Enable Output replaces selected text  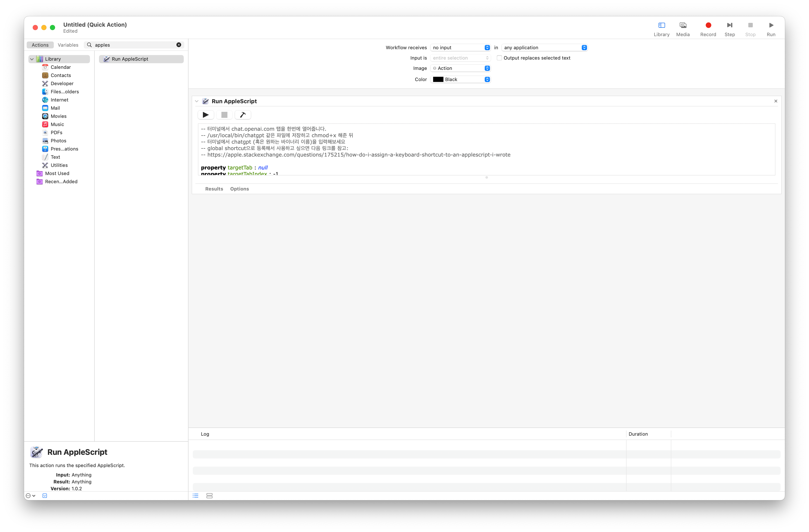499,58
